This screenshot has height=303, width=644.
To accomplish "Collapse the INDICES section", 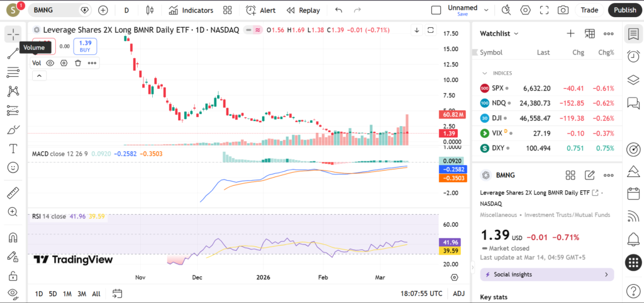I will pos(485,73).
